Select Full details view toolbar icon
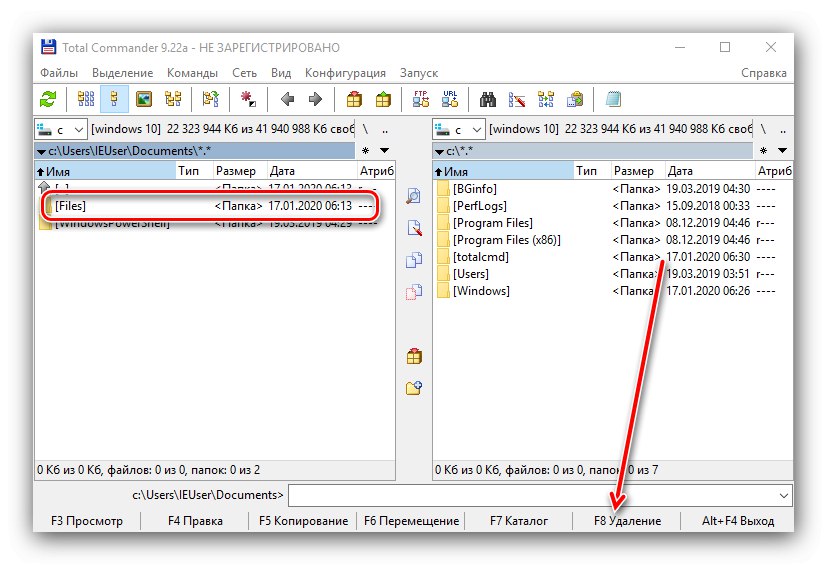This screenshot has height=565, width=827. [114, 99]
